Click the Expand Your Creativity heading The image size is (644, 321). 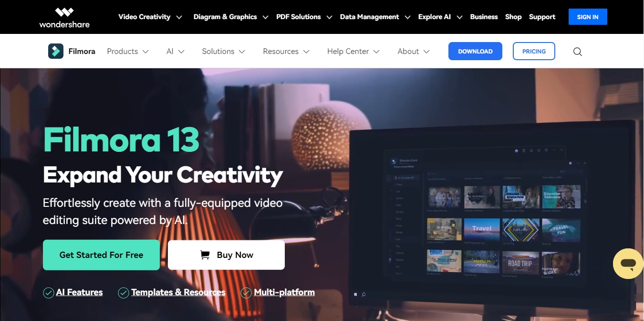click(x=163, y=175)
